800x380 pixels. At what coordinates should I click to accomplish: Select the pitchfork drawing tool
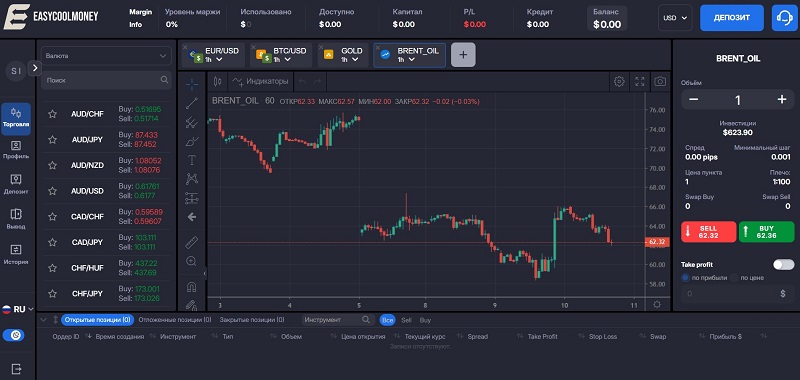coord(192,122)
